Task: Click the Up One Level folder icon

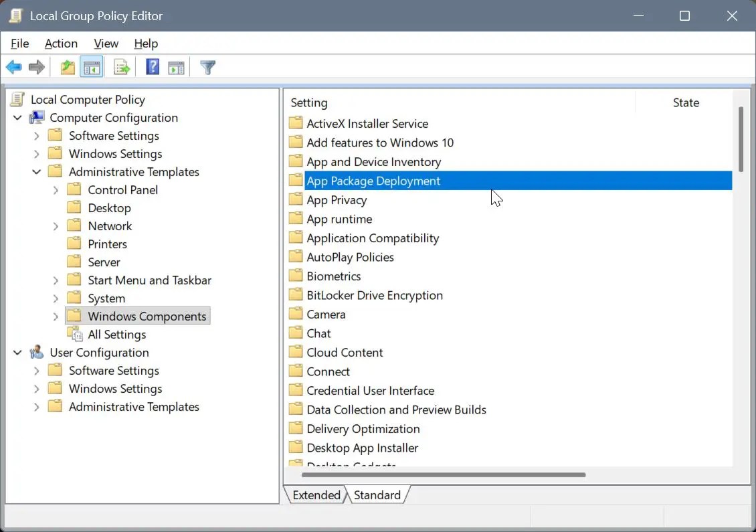Action: [x=68, y=67]
